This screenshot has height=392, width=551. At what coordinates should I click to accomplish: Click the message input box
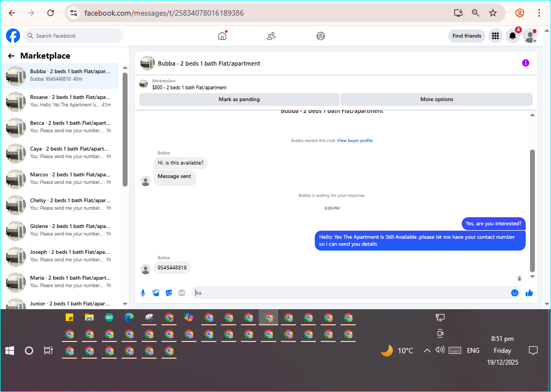tap(351, 293)
